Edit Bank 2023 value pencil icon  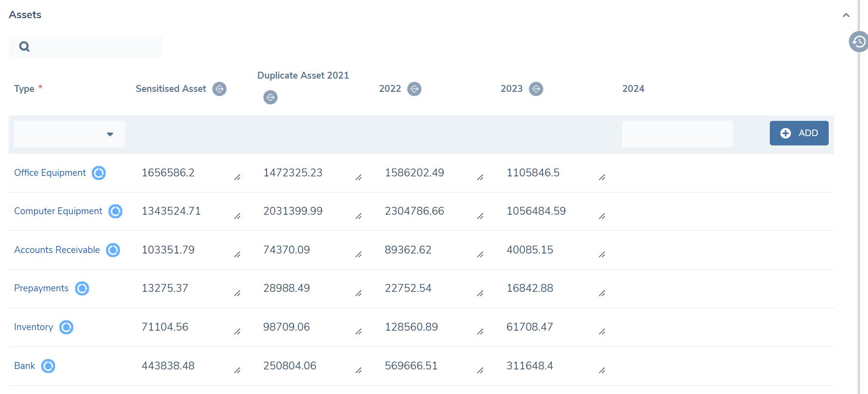coord(602,370)
